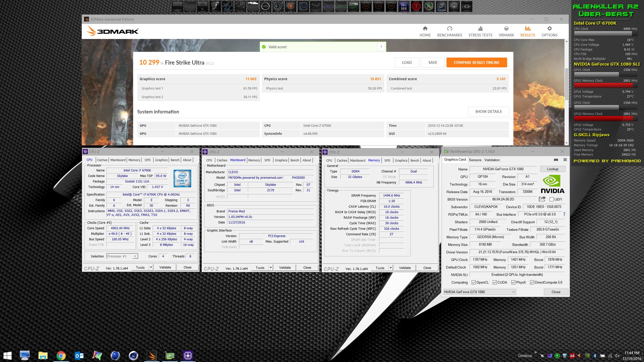Open Outlook from the taskbar
Image resolution: width=644 pixels, height=362 pixels.
click(x=79, y=355)
